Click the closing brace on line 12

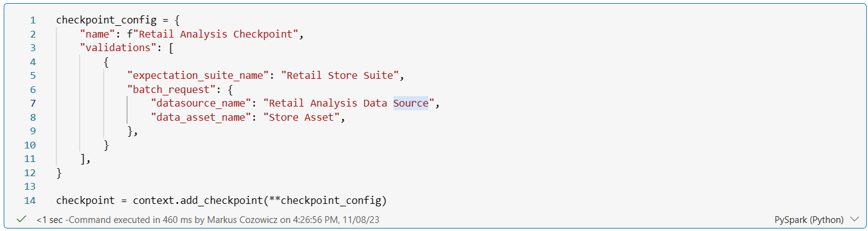coord(59,172)
